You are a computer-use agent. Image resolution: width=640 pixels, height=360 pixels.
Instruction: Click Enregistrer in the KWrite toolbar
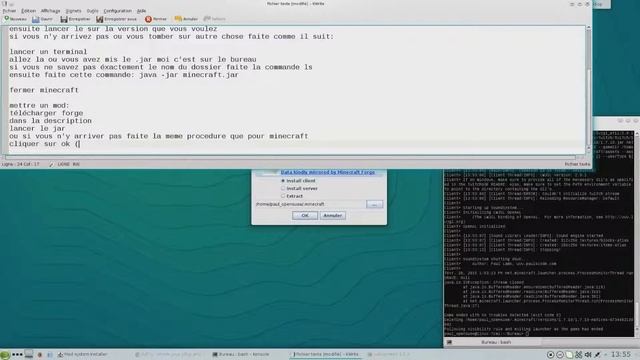click(x=75, y=19)
